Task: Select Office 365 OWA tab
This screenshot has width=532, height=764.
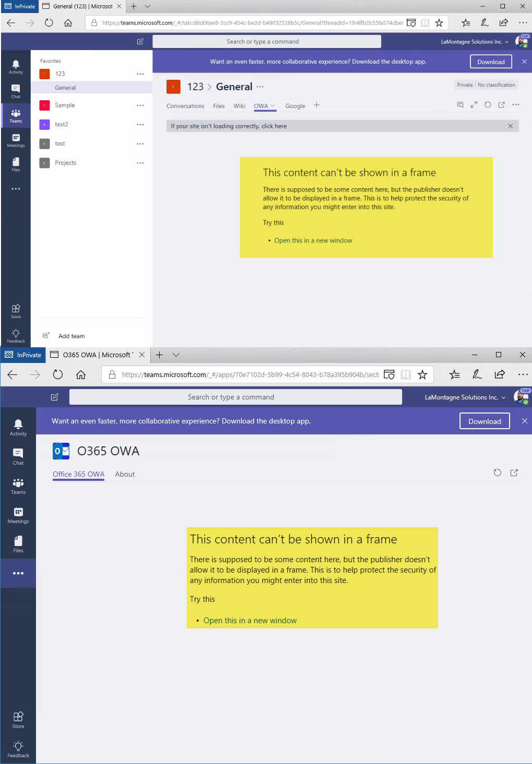Action: tap(79, 474)
